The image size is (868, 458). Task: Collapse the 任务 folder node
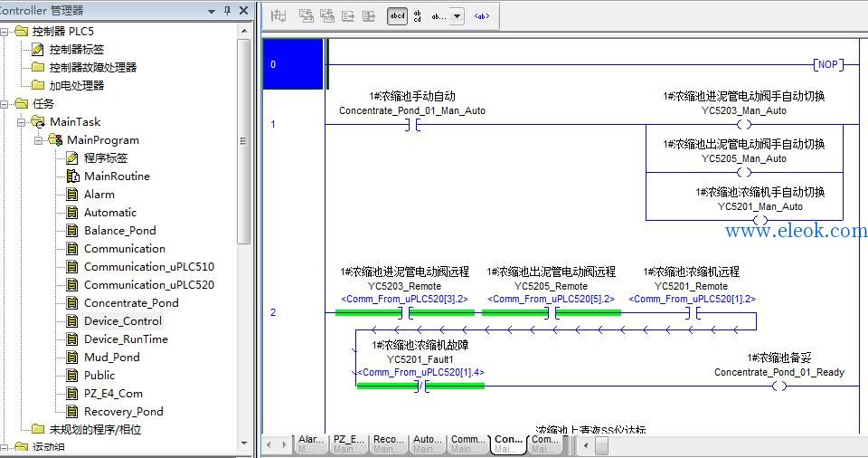(5, 104)
